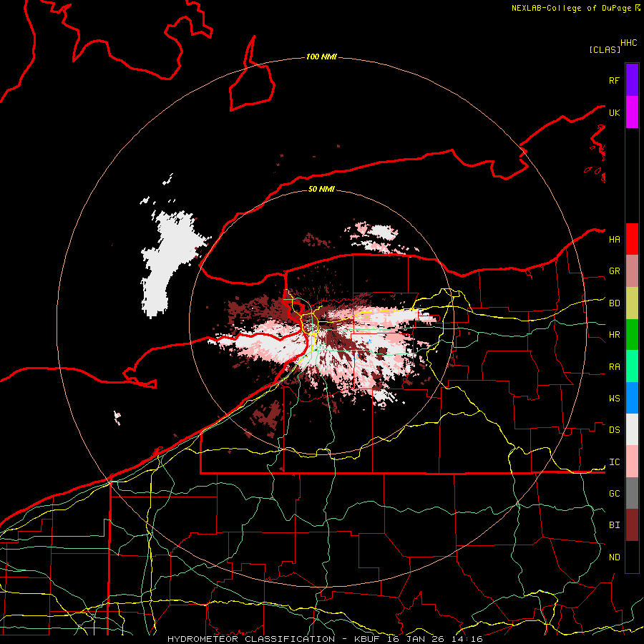Click the UK legend label

pyautogui.click(x=614, y=112)
